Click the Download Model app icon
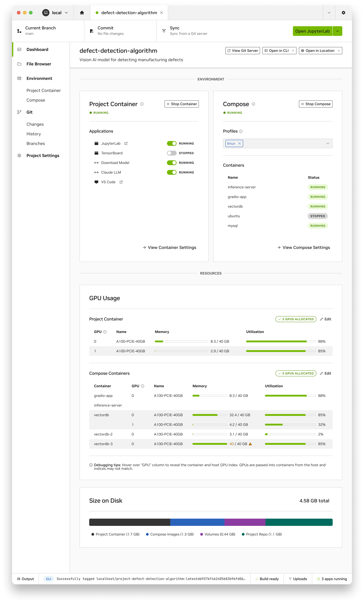 tap(96, 163)
